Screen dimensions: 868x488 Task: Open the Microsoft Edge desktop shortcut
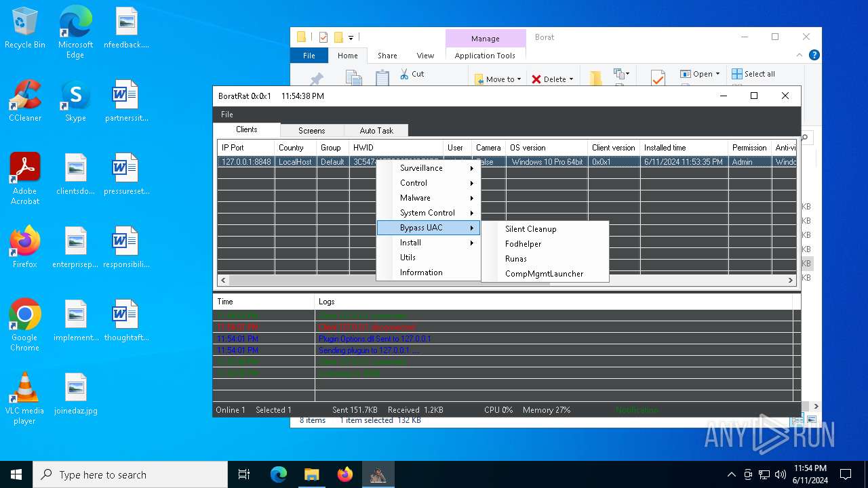(x=75, y=32)
